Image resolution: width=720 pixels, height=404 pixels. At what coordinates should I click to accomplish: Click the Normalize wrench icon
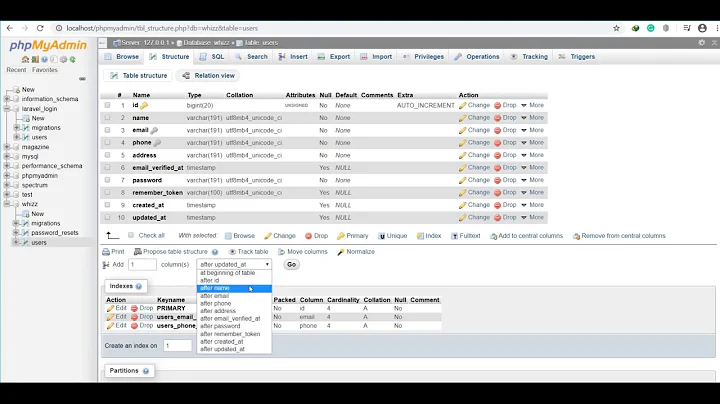pos(341,252)
